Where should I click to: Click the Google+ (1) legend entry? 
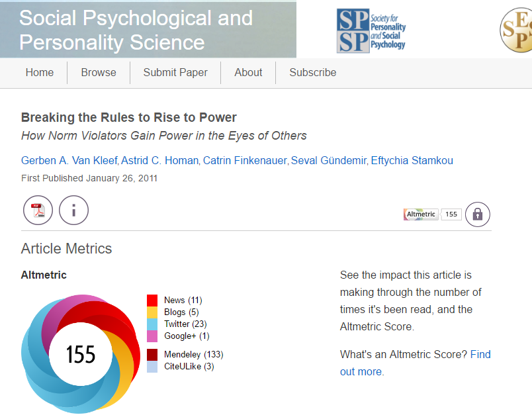point(187,336)
